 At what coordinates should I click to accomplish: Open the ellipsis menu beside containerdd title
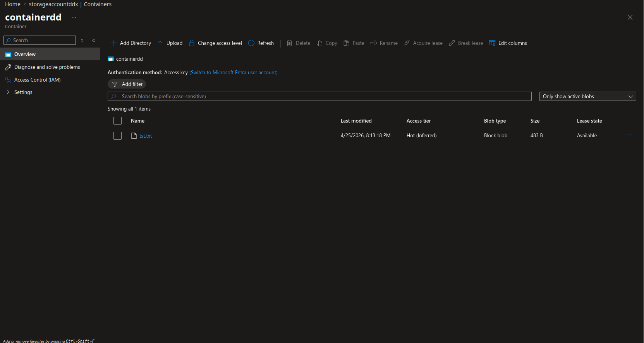[x=74, y=17]
